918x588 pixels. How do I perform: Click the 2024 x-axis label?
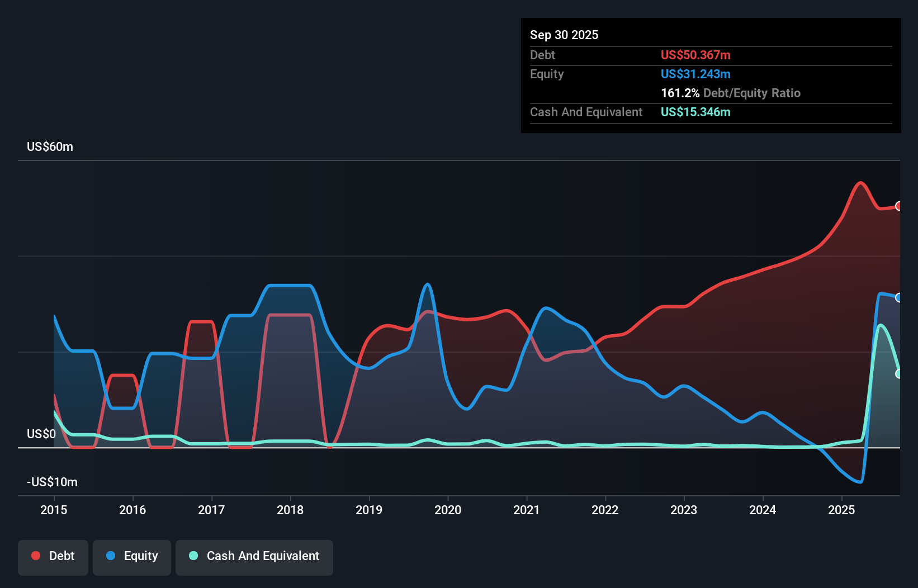763,510
